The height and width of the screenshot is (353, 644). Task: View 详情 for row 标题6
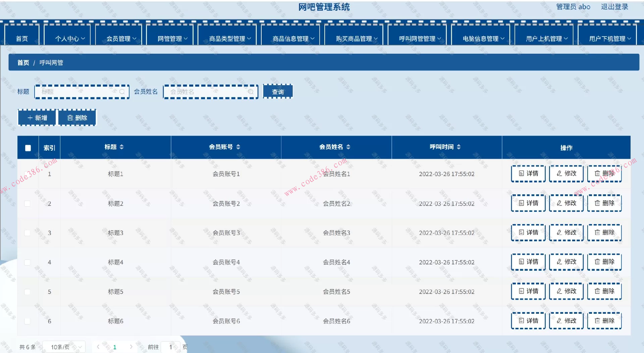528,321
